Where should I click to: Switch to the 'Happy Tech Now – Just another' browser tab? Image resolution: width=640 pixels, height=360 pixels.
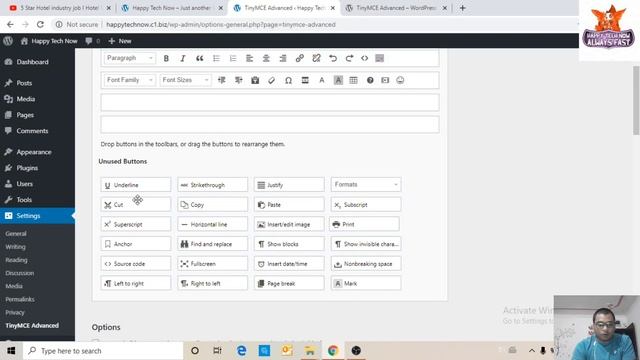[x=171, y=8]
